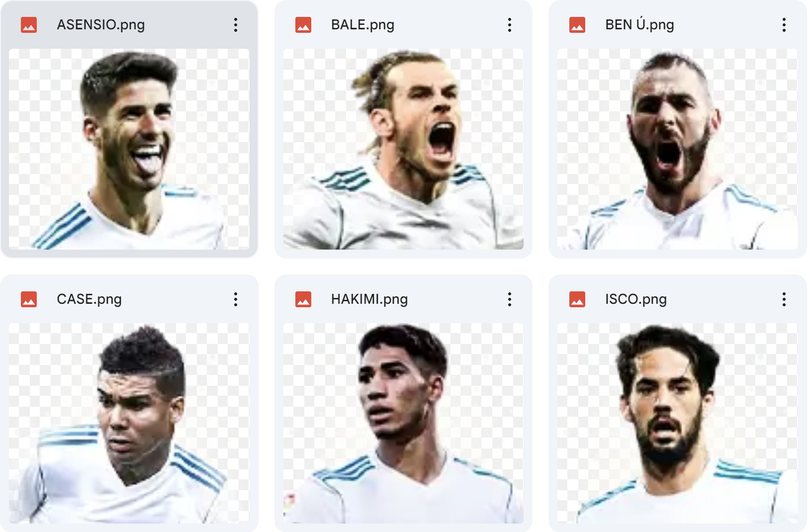Viewport: 809px width, 532px height.
Task: Select the CASE.png preview thumbnail
Action: [129, 423]
